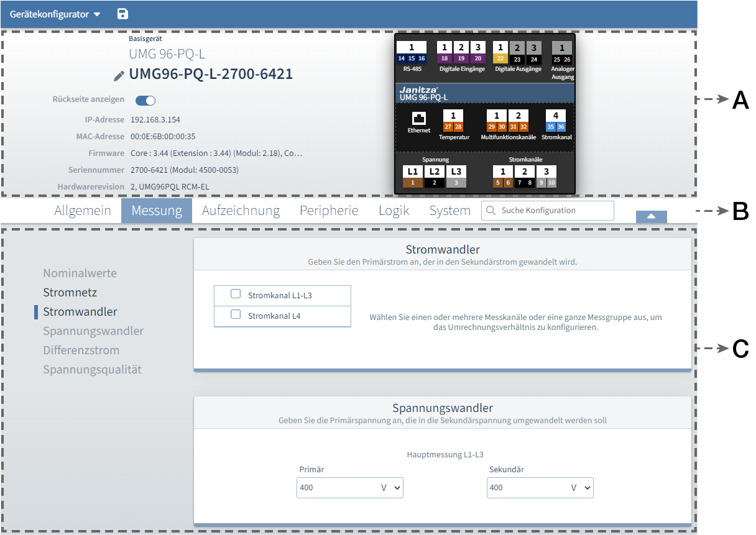Click the Analoger Ausgang connector on the device
The image size is (756, 535).
click(561, 53)
